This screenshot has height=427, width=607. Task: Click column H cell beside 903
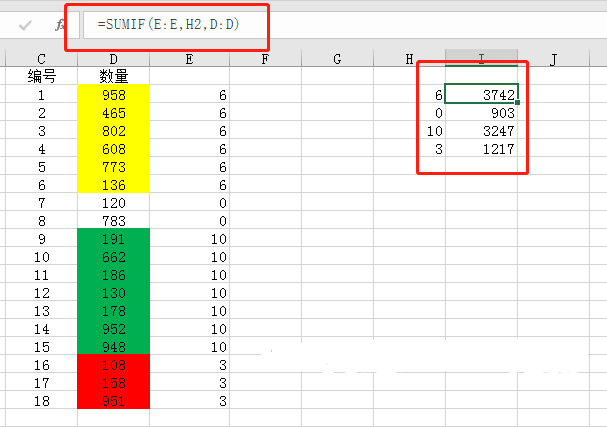click(x=409, y=112)
